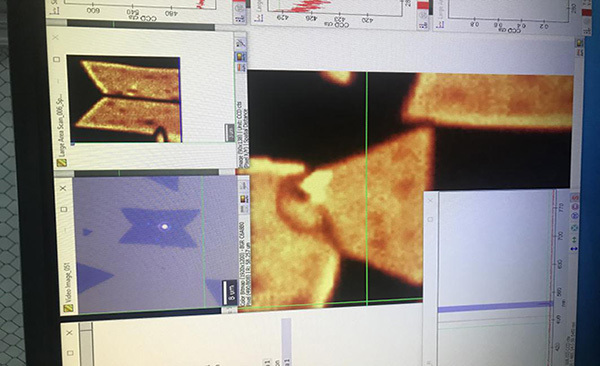
Task: Maximize the Video Image_051 window
Action: (64, 209)
